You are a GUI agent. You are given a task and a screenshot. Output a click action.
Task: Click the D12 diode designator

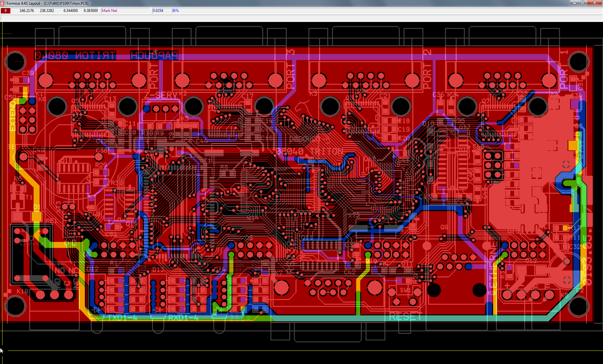click(92, 269)
